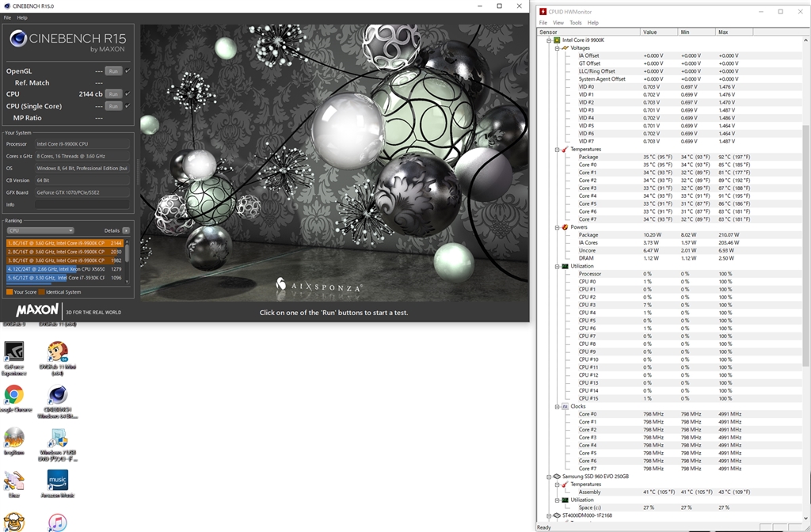The image size is (811, 532).
Task: Select the SSD Assembly temperature row
Action: [x=670, y=492]
